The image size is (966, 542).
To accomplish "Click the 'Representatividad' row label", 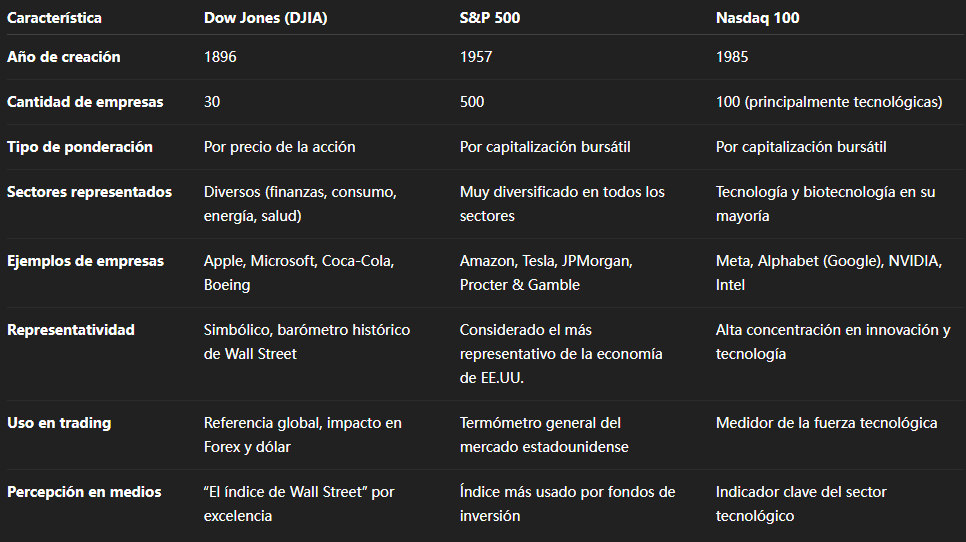I will pyautogui.click(x=71, y=330).
